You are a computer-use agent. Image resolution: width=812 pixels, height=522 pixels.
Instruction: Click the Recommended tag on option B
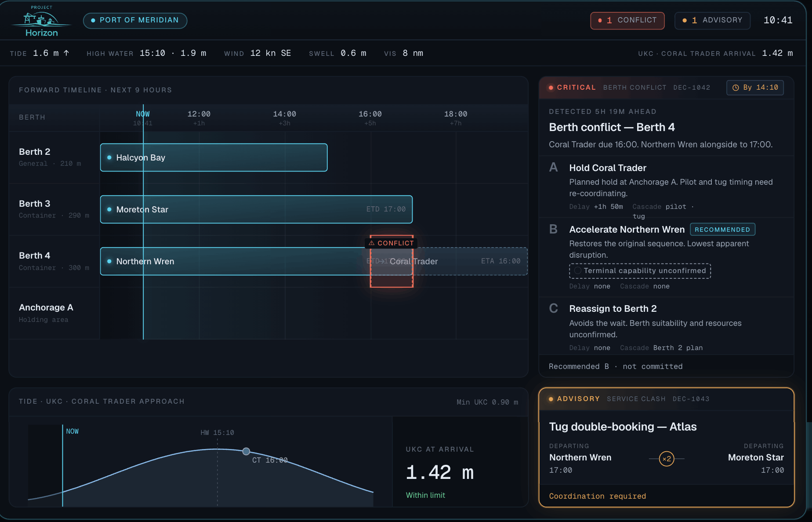[722, 230]
